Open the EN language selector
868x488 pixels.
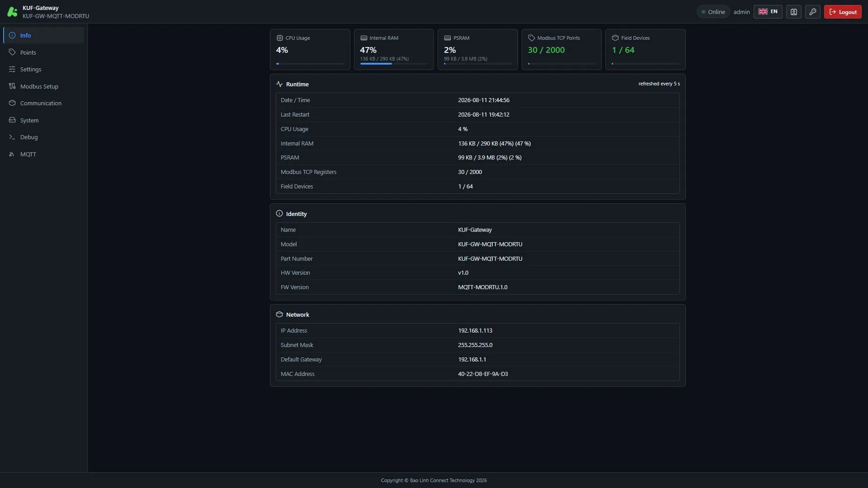(x=768, y=12)
